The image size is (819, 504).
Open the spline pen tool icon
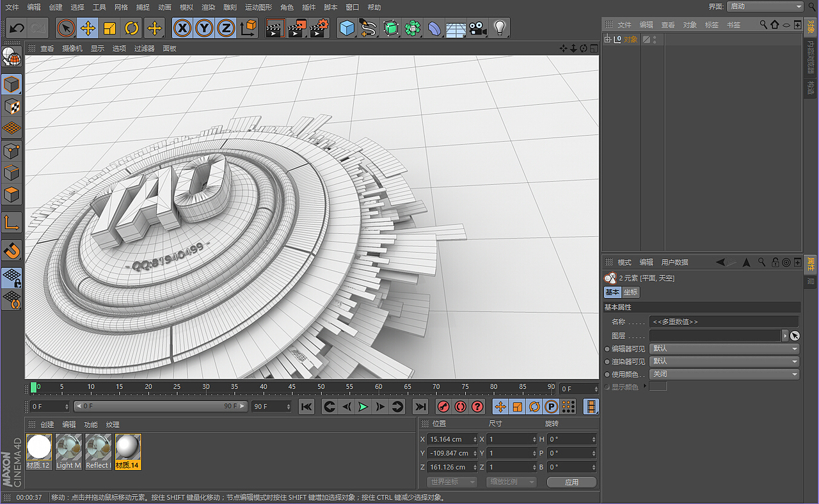pyautogui.click(x=368, y=28)
